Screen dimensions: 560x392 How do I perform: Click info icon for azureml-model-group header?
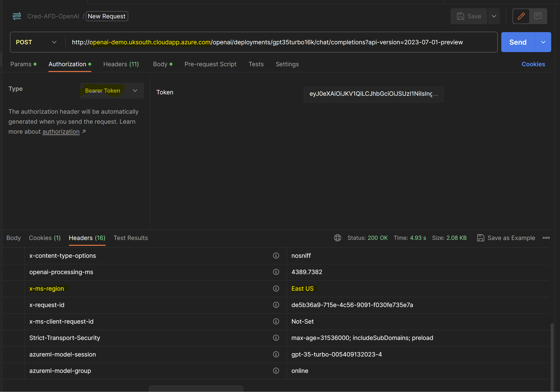click(276, 370)
